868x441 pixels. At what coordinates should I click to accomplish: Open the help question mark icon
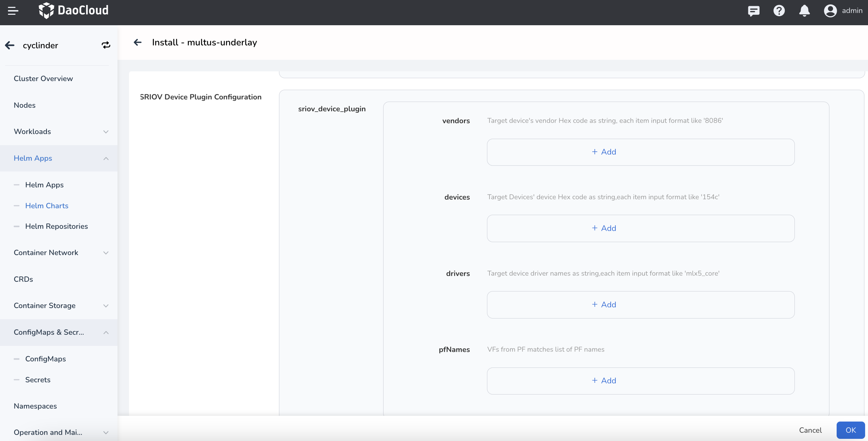779,11
